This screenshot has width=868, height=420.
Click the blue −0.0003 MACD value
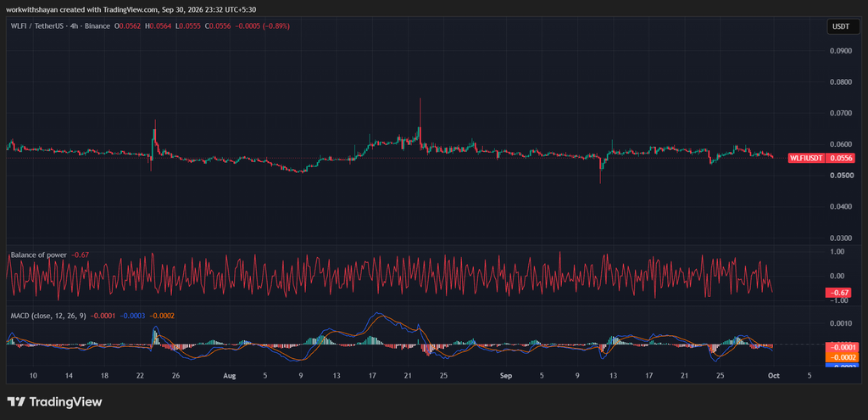point(134,316)
